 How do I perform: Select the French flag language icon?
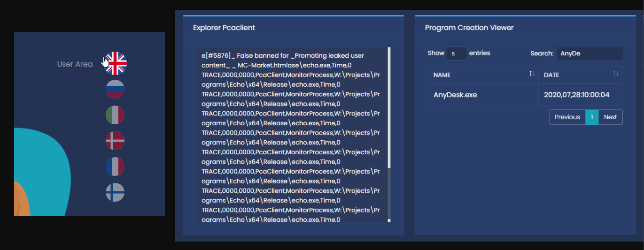[x=115, y=167]
